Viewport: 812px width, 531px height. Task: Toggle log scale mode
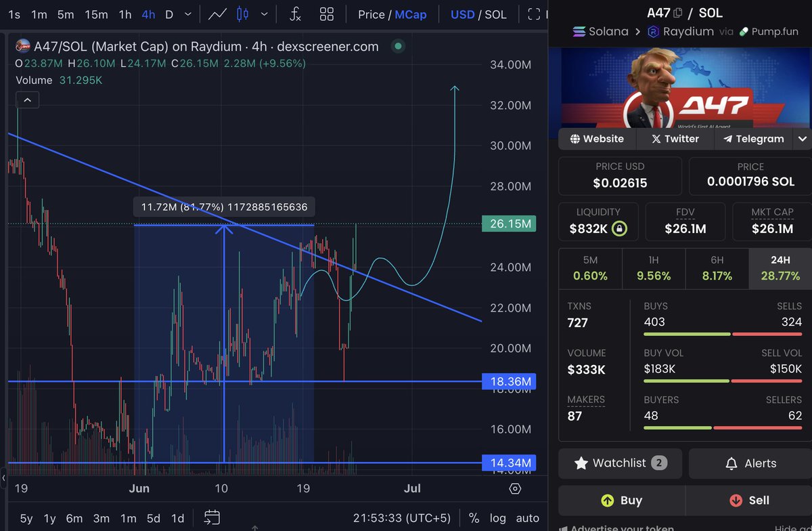(498, 518)
